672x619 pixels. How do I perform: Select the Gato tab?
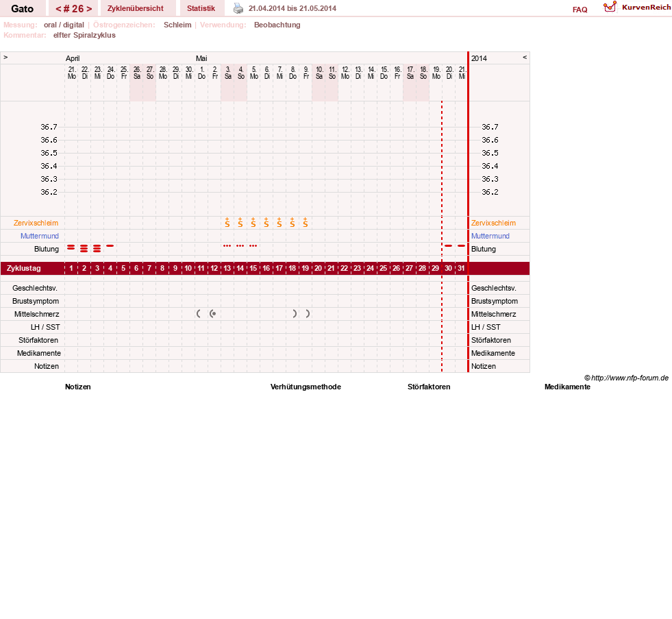[x=23, y=8]
